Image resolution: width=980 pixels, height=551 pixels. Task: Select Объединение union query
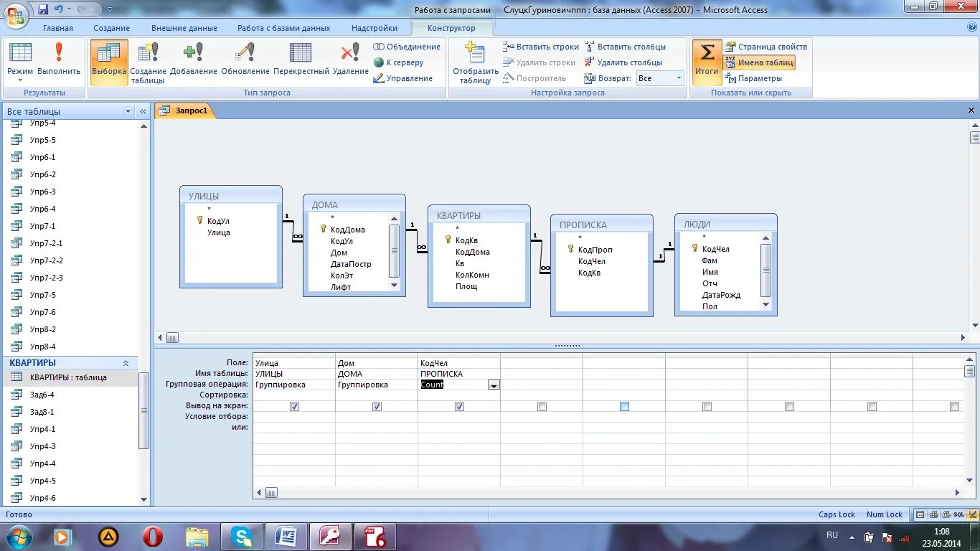tap(407, 47)
